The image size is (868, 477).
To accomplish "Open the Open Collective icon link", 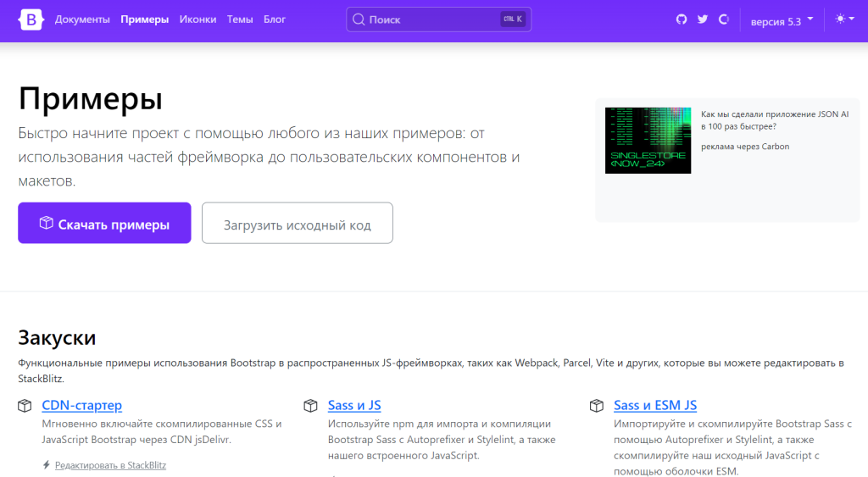I will 724,19.
